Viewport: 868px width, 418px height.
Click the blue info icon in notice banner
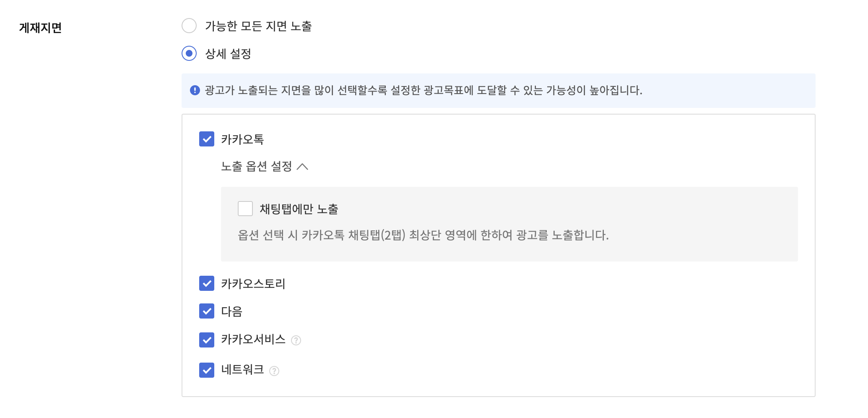coord(195,90)
